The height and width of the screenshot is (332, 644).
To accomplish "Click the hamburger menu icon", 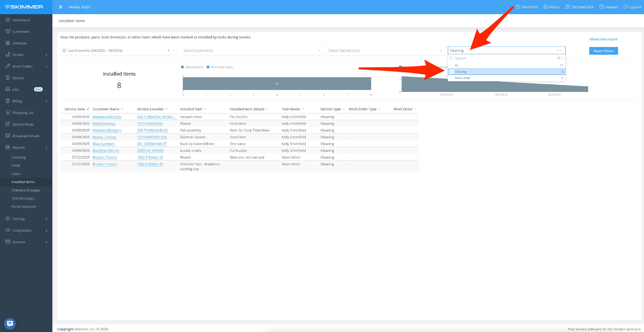I will 61,7.
